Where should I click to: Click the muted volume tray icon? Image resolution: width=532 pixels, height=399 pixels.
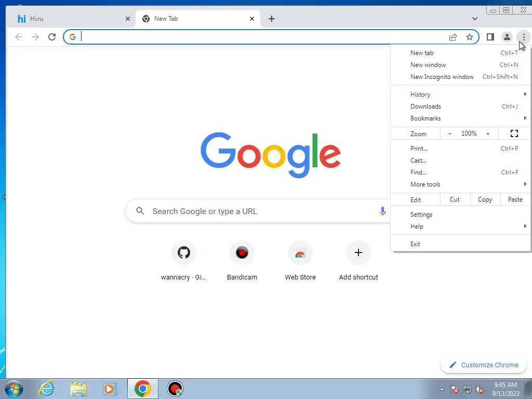(x=480, y=389)
